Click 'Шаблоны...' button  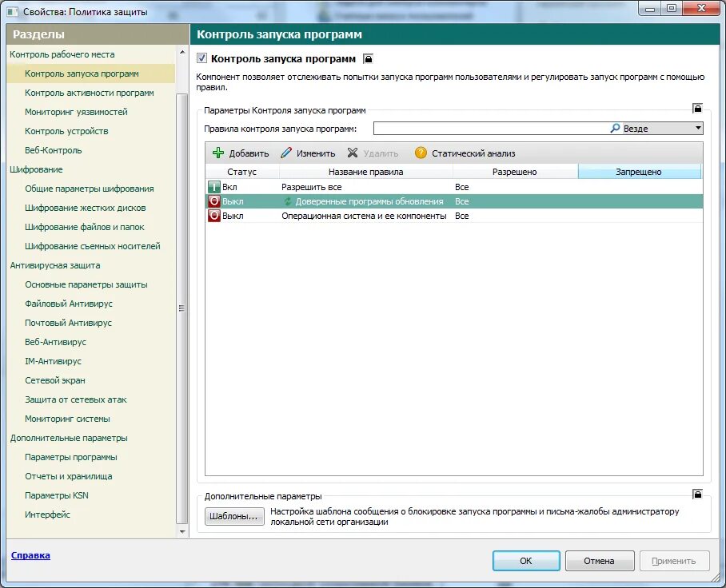(x=234, y=516)
